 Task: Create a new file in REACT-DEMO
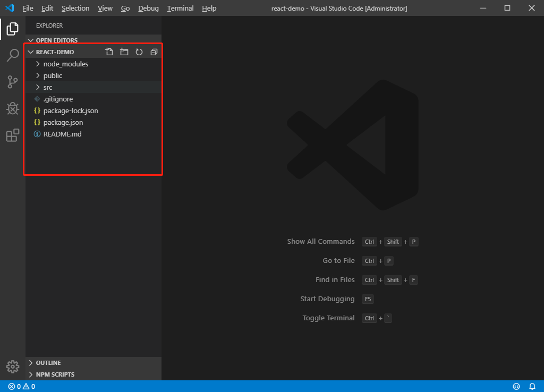pos(109,52)
